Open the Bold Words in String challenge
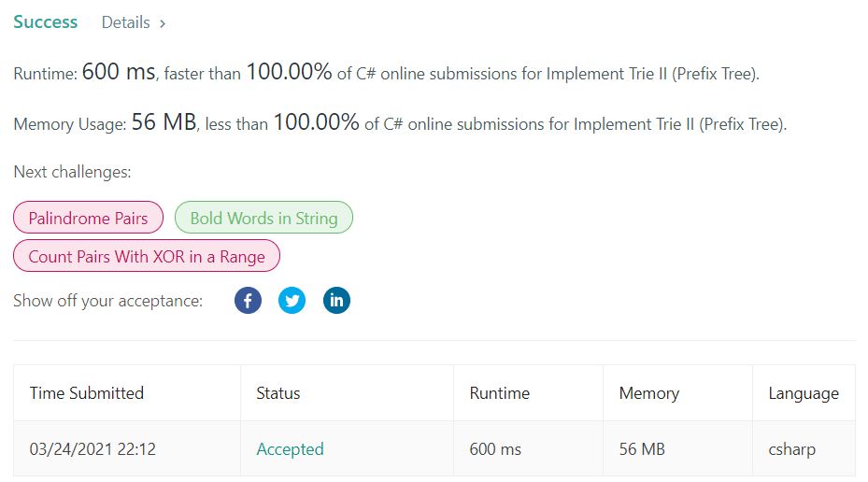 (263, 219)
